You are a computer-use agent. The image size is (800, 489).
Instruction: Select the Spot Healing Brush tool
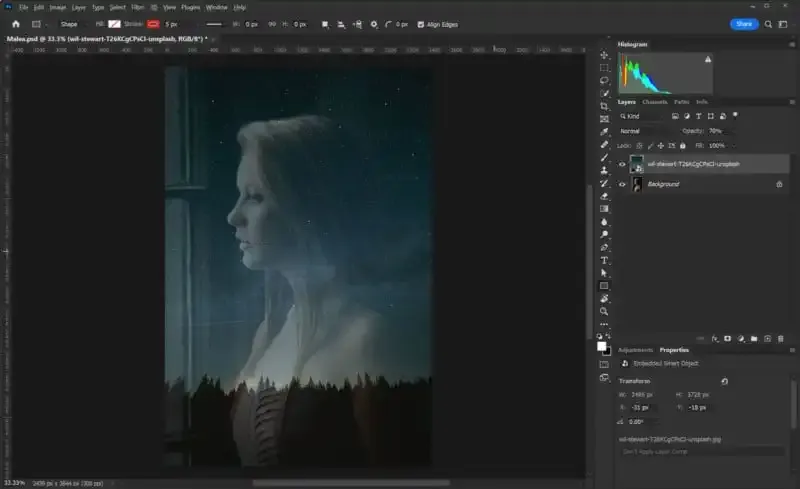pyautogui.click(x=604, y=144)
